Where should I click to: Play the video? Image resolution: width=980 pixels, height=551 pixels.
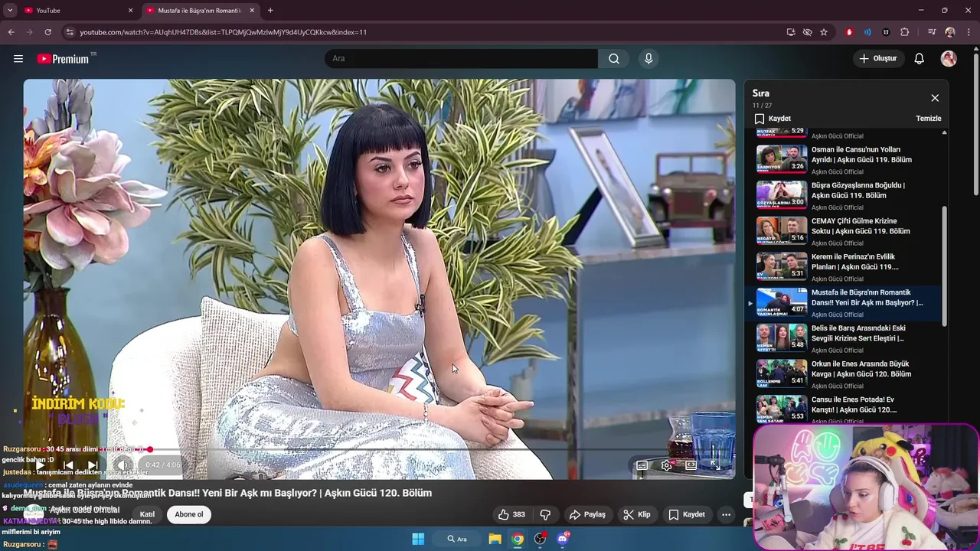tap(40, 465)
